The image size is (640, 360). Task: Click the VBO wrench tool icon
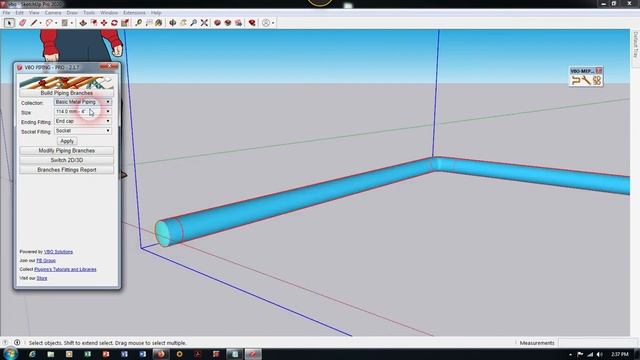pyautogui.click(x=586, y=80)
